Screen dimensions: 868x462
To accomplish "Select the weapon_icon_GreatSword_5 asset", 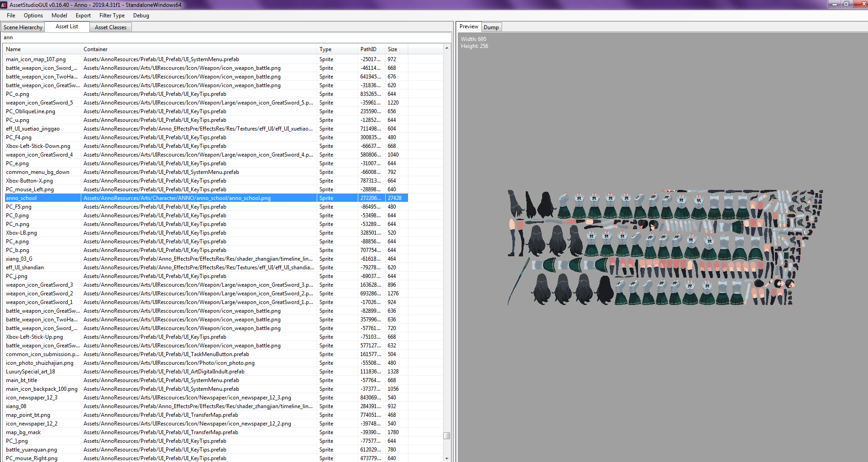I will click(39, 103).
